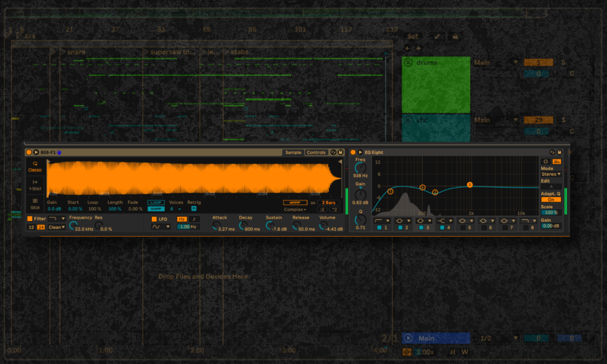Screen dimensions: 607x364
Task: Switch Simpler to 1-Shot mode
Action: pos(34,185)
